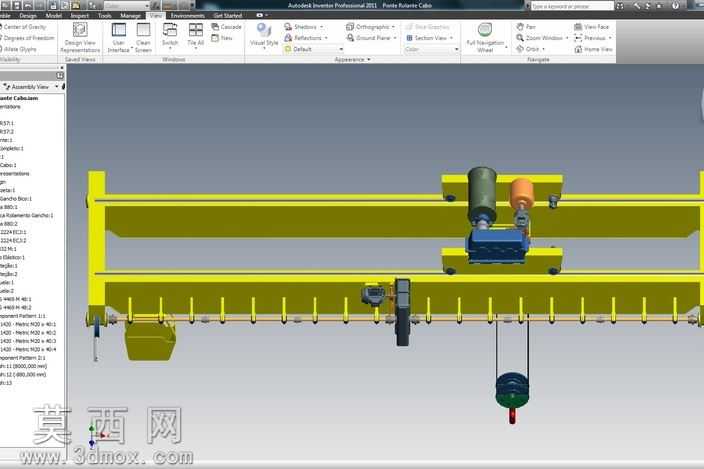
Task: Click the View Face tool
Action: (x=591, y=27)
